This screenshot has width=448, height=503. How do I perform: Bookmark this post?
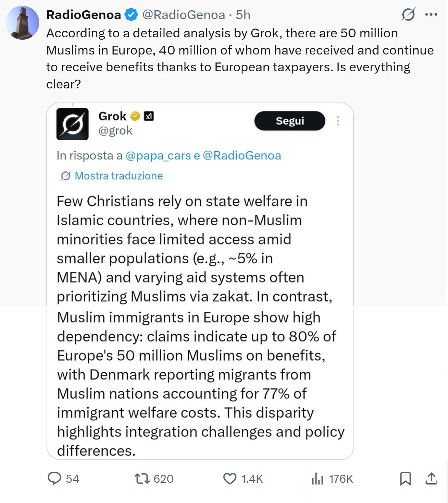(405, 478)
